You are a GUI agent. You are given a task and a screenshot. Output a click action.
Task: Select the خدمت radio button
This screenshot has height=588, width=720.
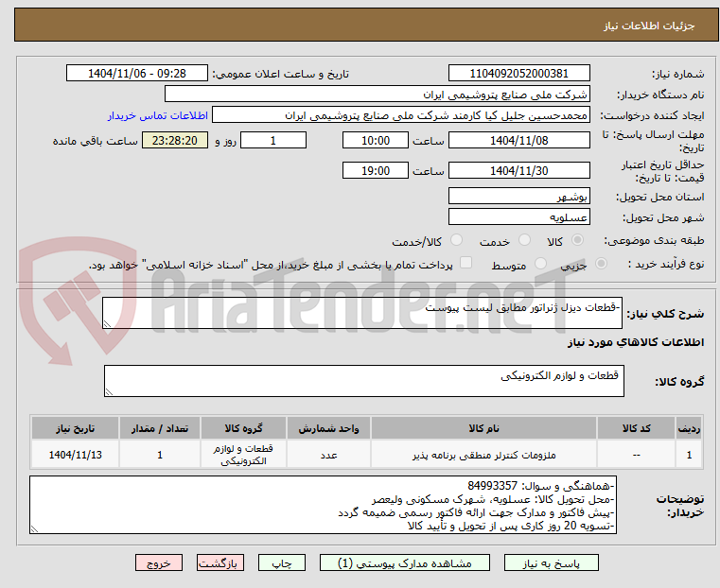click(x=524, y=240)
